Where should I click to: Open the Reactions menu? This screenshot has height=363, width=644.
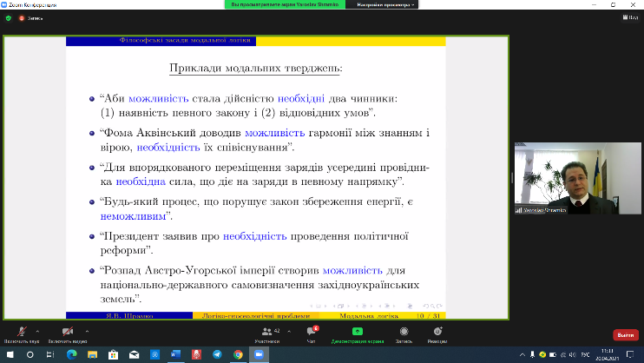point(437,333)
